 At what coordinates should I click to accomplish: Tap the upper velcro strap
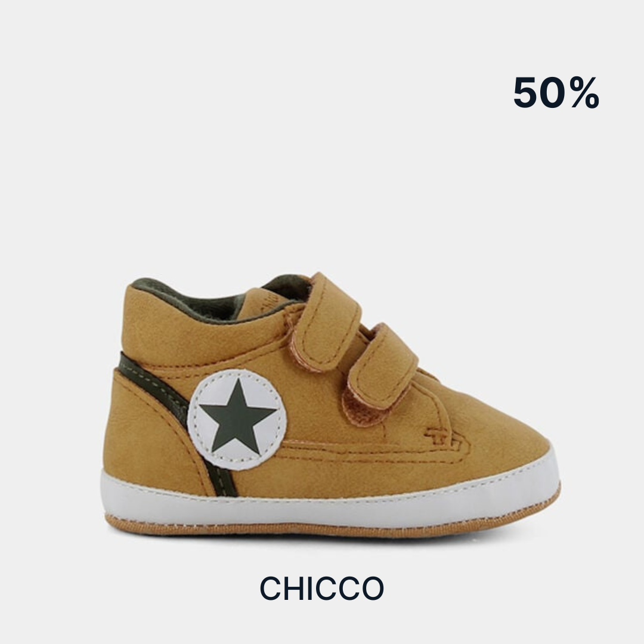[327, 323]
